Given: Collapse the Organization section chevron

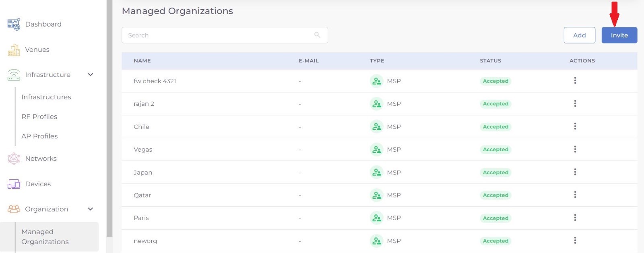Looking at the screenshot, I should pyautogui.click(x=91, y=209).
